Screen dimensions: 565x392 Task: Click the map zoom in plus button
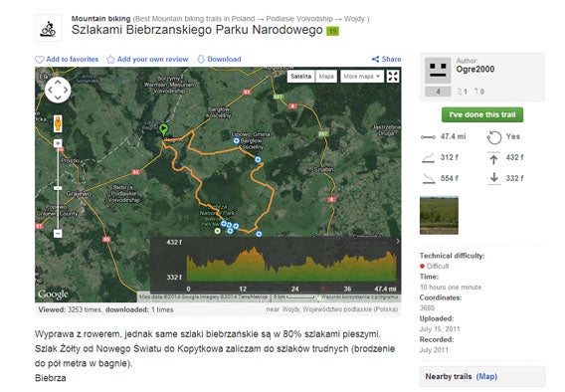point(58,143)
